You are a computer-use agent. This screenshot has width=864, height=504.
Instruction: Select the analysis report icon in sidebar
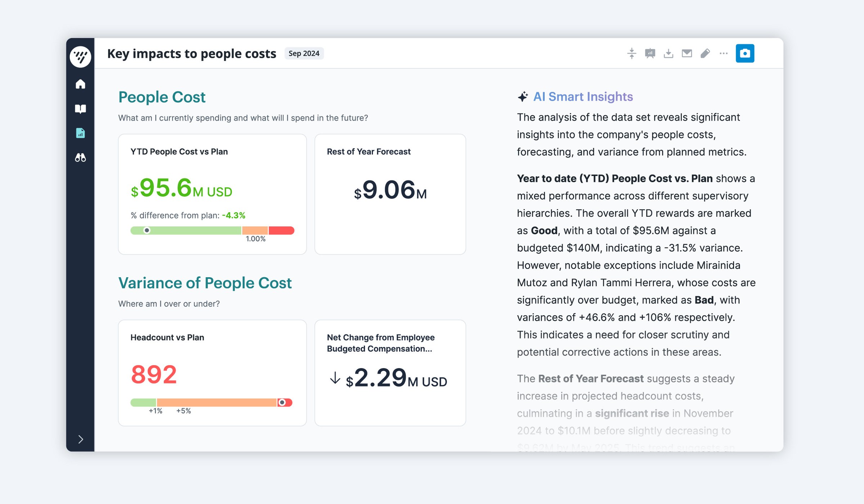click(x=80, y=133)
